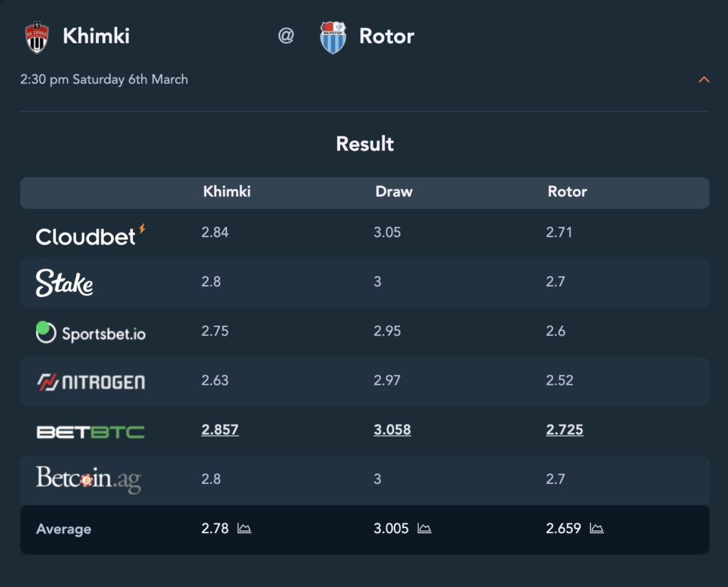Screen dimensions: 728x587
Task: Collapse the match odds panel chevron
Action: click(x=704, y=80)
